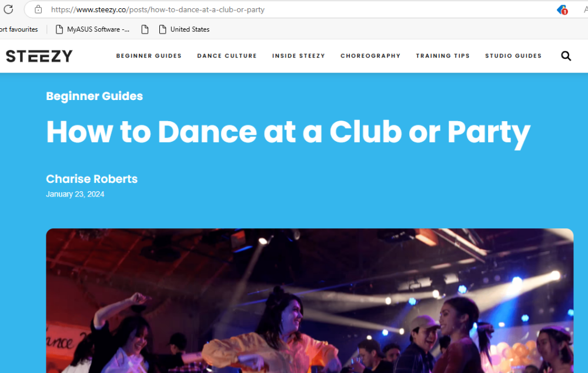This screenshot has height=373, width=588.
Task: Click the club dancing hero image
Action: coord(310,301)
